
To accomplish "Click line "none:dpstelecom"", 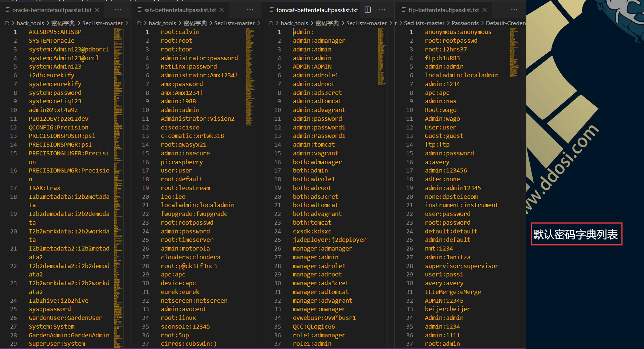I will click(x=451, y=197).
